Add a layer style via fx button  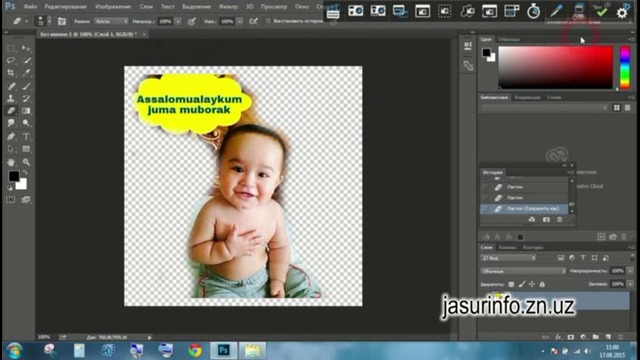point(558,337)
